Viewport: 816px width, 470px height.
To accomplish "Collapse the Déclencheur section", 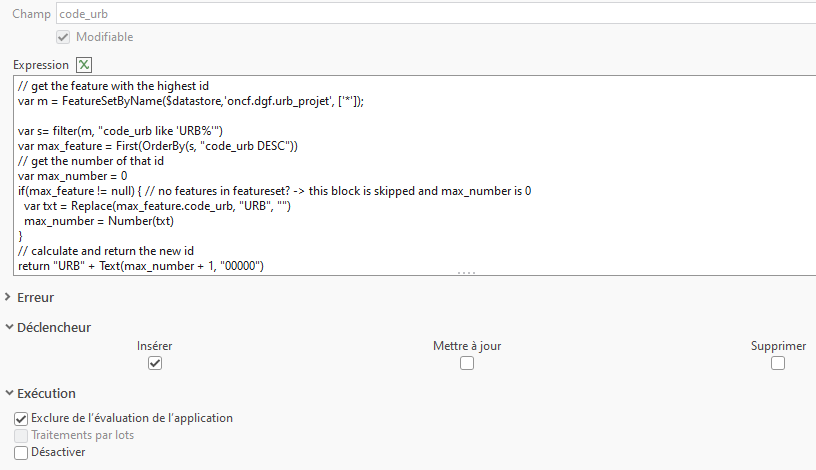I will [10, 327].
